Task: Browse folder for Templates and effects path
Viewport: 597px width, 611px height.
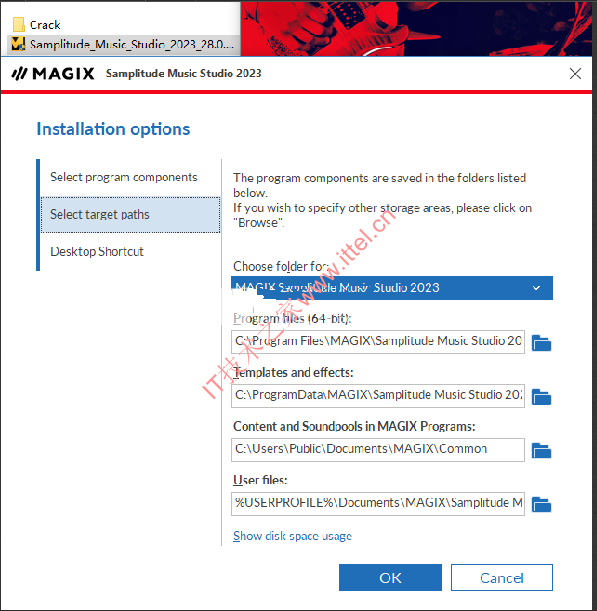Action: point(541,397)
